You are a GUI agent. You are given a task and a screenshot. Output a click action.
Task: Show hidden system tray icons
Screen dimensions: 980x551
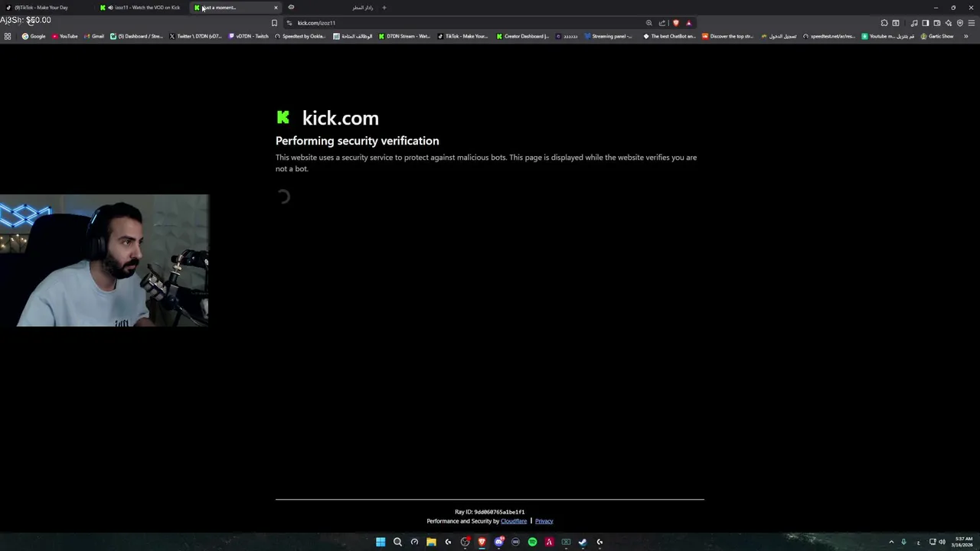point(891,542)
